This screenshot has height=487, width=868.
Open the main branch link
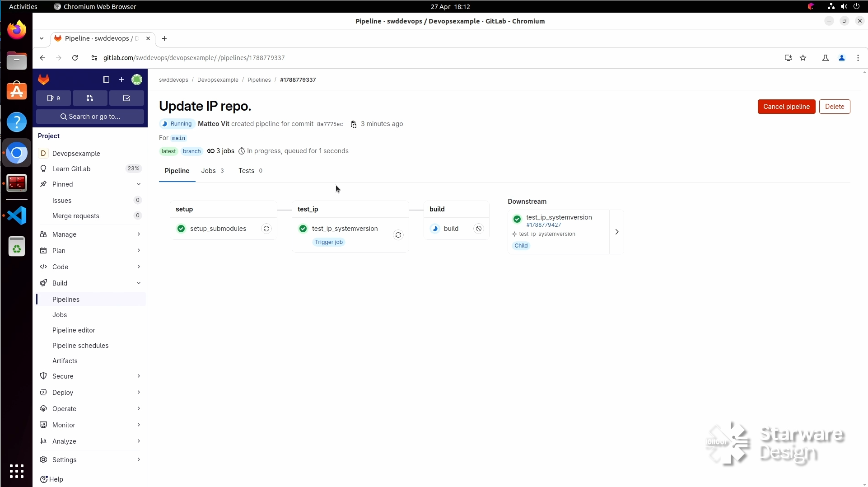(x=179, y=138)
